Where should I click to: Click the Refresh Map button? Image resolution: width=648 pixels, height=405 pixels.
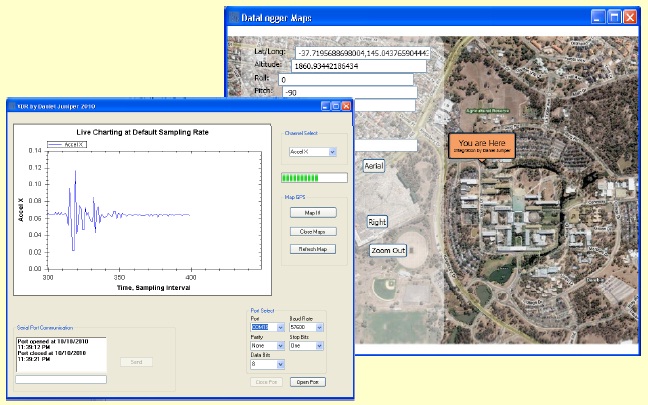point(313,248)
